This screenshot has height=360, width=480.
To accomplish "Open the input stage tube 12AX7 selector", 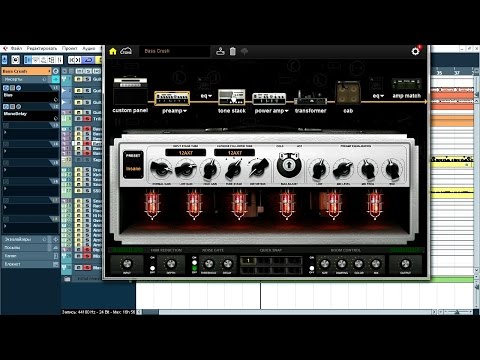I will [186, 153].
